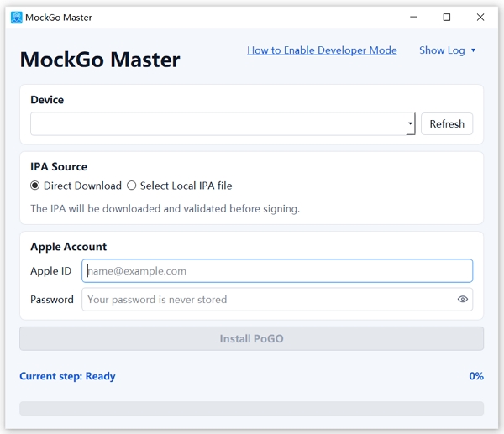Click the Install PoGO button
This screenshot has height=434, width=504.
point(252,338)
